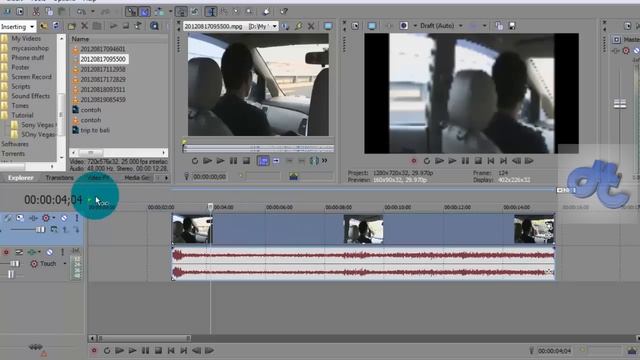
Task: Mute the video track
Action: pyautogui.click(x=64, y=218)
